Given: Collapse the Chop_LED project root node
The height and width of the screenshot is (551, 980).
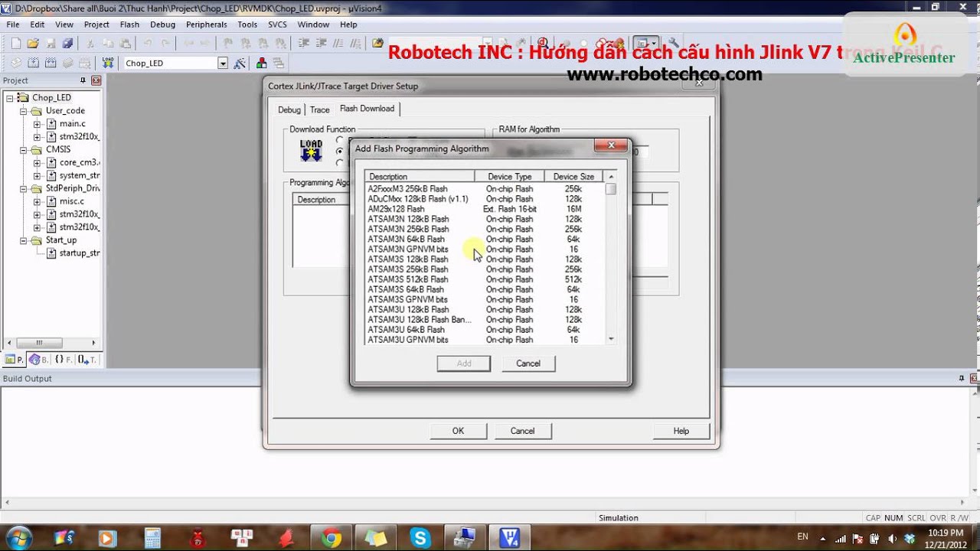Looking at the screenshot, I should (x=10, y=98).
